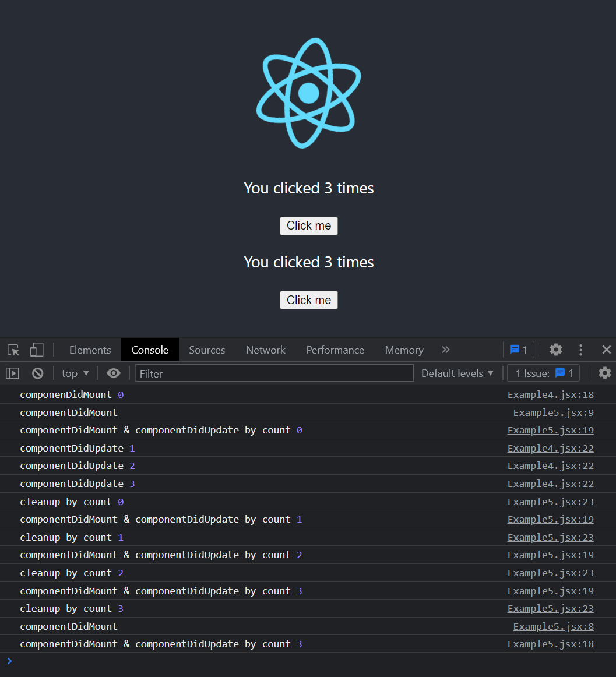This screenshot has height=677, width=616.
Task: Open Example4.jsx:22 link for componentDidUpdate 1
Action: click(550, 449)
